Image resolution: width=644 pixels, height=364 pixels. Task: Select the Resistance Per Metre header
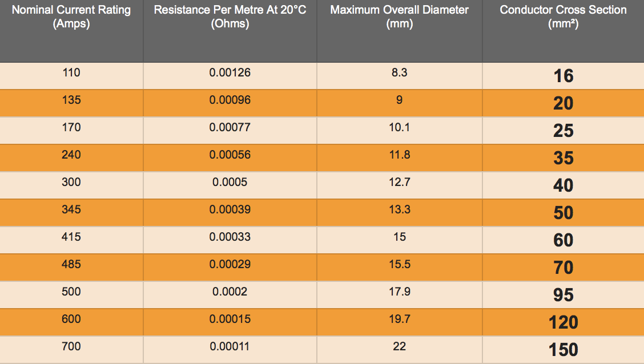pos(230,17)
